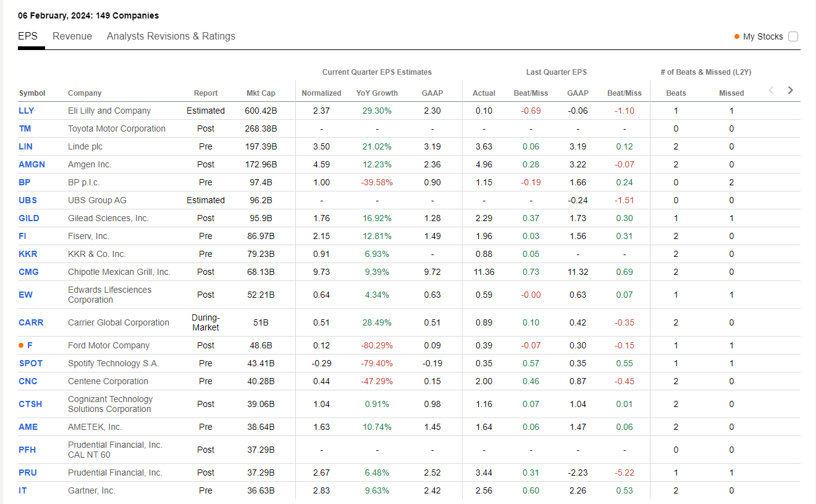
Task: Click the Actual column header
Action: click(x=484, y=93)
